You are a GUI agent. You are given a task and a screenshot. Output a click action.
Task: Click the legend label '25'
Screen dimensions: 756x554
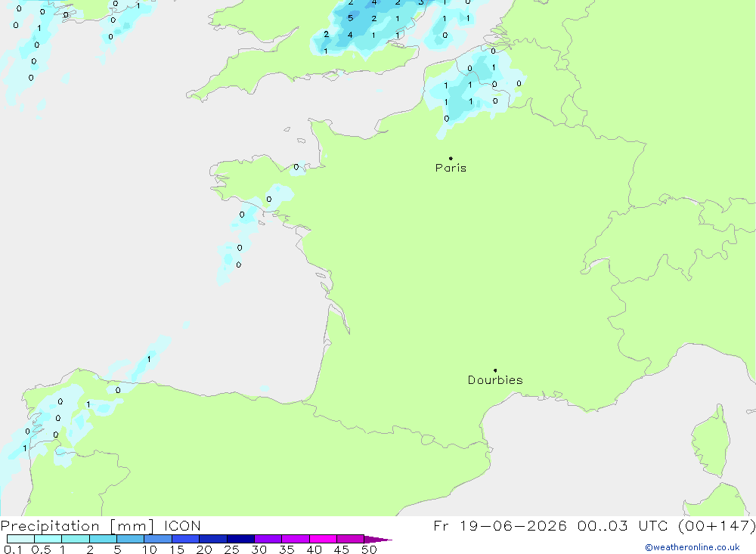(x=231, y=549)
